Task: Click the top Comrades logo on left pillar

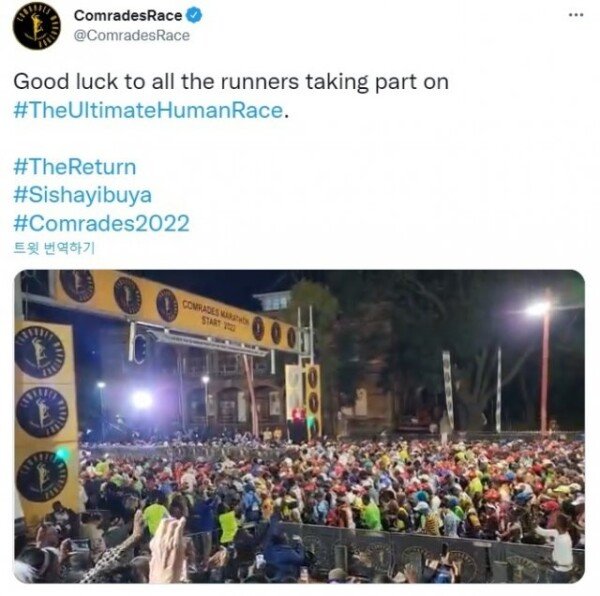Action: pyautogui.click(x=40, y=352)
